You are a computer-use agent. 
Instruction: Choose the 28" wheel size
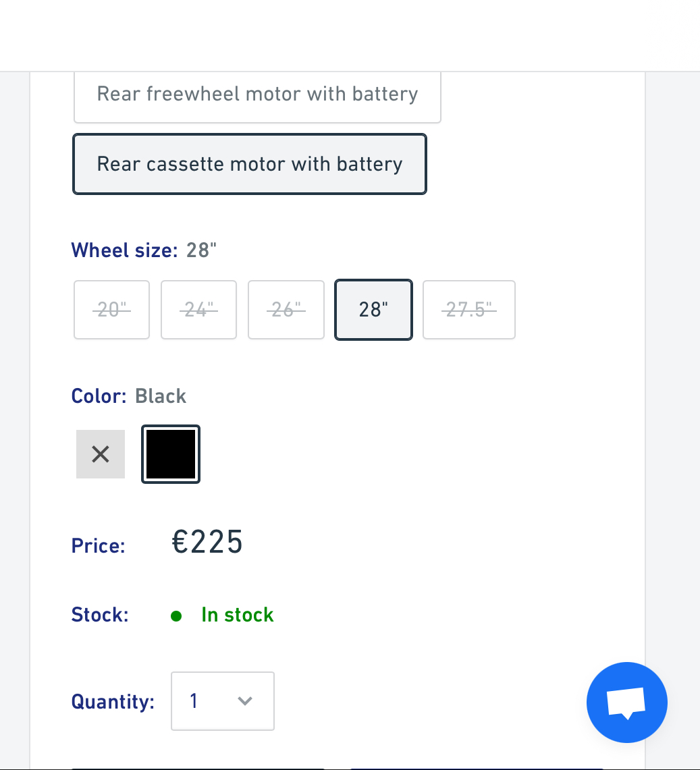click(x=373, y=310)
